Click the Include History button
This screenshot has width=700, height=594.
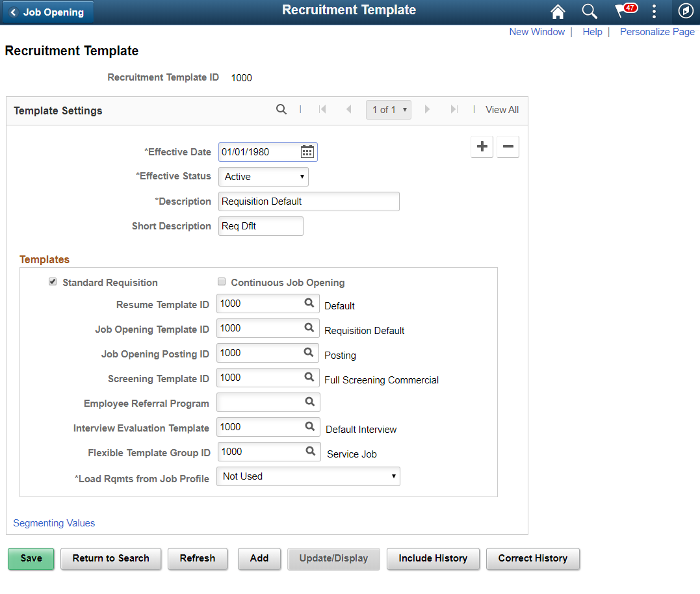click(433, 559)
